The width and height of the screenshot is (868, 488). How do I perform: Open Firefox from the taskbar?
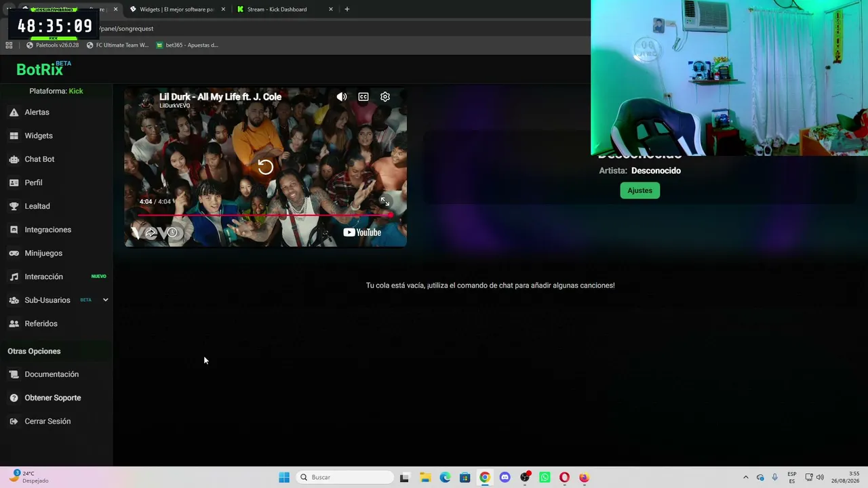[584, 477]
